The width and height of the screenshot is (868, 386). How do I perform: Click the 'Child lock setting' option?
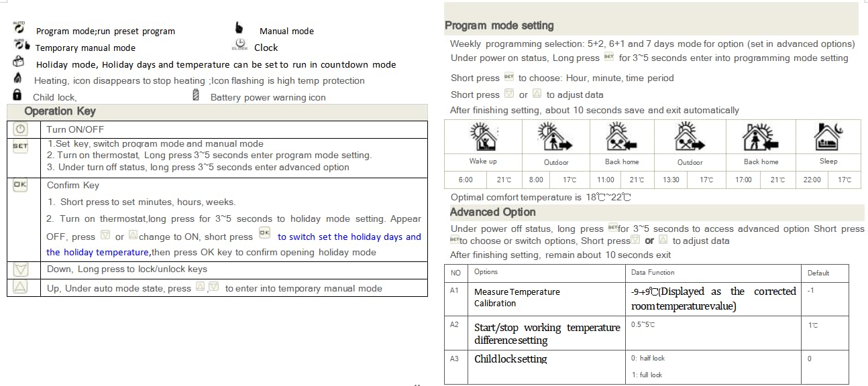point(510,359)
